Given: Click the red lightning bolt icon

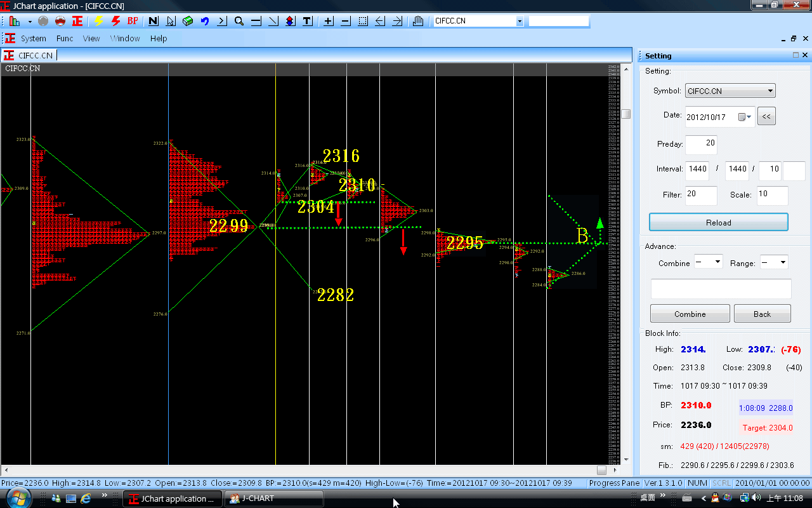Looking at the screenshot, I should click(115, 21).
